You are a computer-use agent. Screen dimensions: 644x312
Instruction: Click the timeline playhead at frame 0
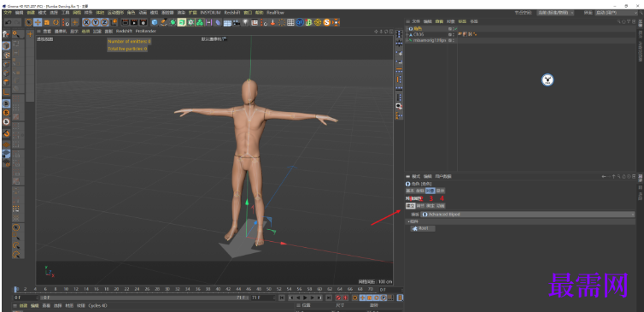(15, 290)
